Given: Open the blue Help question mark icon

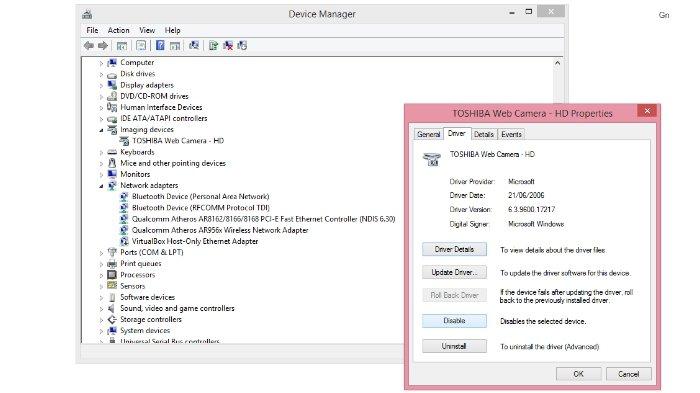Looking at the screenshot, I should coord(160,46).
